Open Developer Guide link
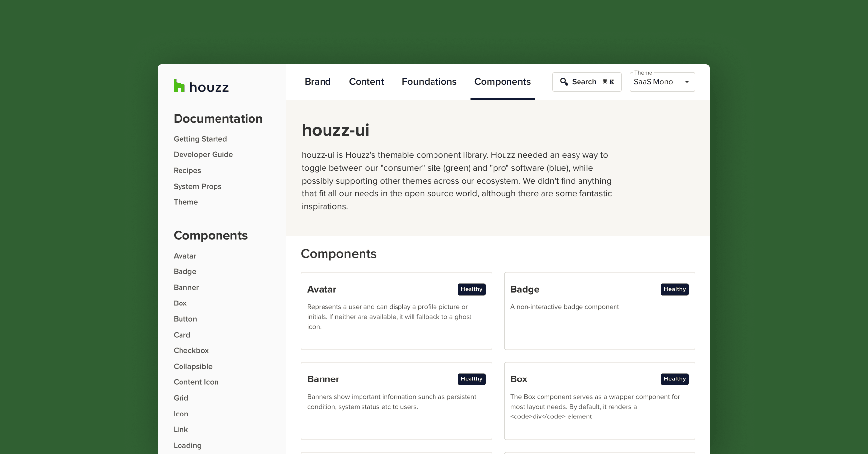The image size is (868, 454). (203, 155)
